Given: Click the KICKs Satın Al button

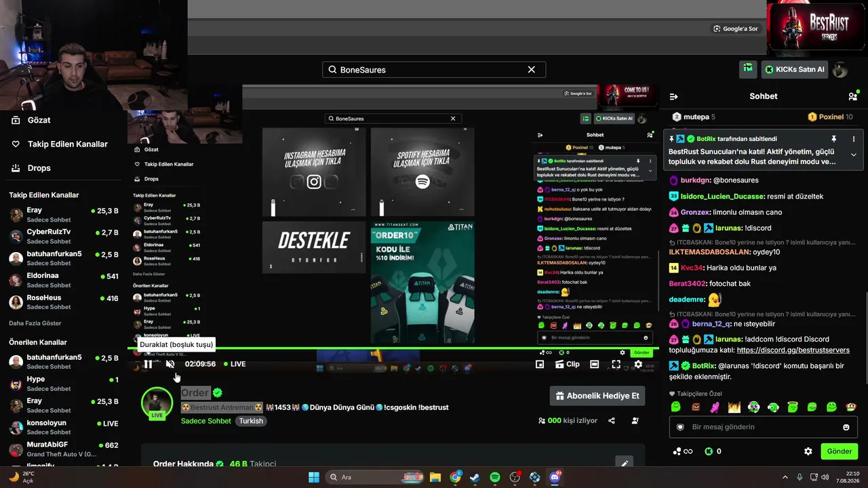Looking at the screenshot, I should coord(795,69).
